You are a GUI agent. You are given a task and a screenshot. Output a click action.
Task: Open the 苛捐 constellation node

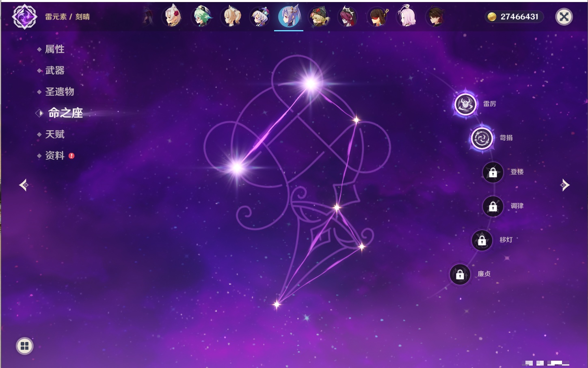(482, 138)
